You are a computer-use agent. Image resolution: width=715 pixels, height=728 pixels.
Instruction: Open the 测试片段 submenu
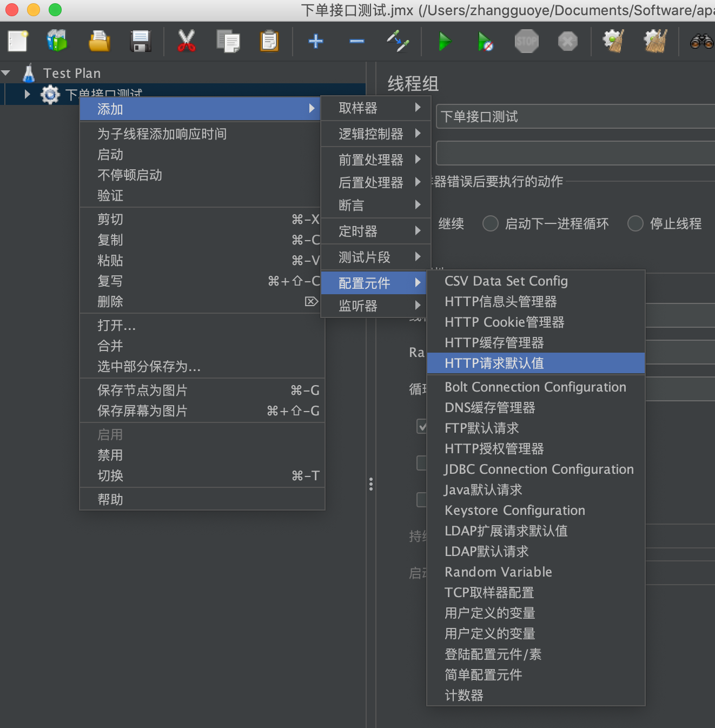pos(376,257)
